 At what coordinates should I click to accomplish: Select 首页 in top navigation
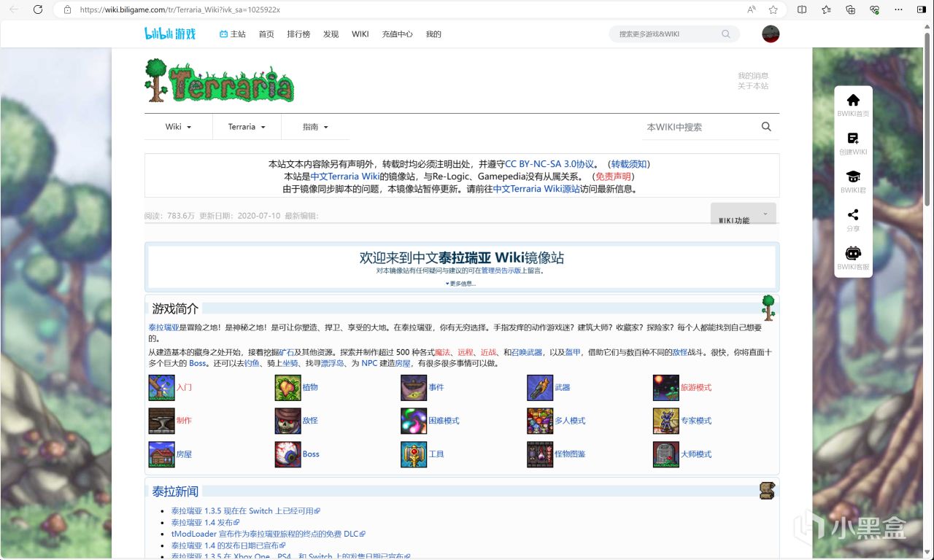coord(266,34)
